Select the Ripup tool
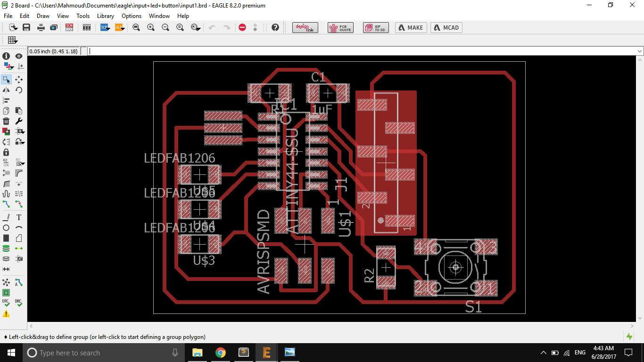644x362 pixels. tap(19, 204)
